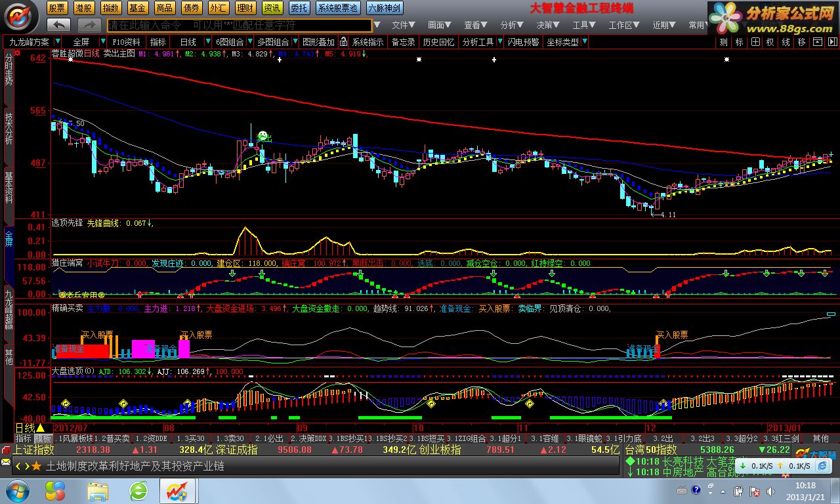The height and width of the screenshot is (504, 840).
Task: Select the 3.3红三剑 template tab
Action: (x=780, y=438)
